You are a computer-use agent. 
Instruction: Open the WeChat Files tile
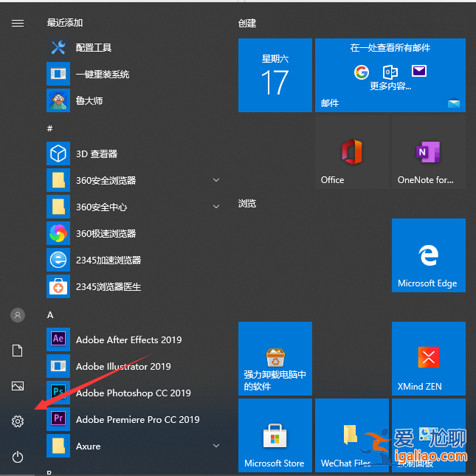click(352, 435)
